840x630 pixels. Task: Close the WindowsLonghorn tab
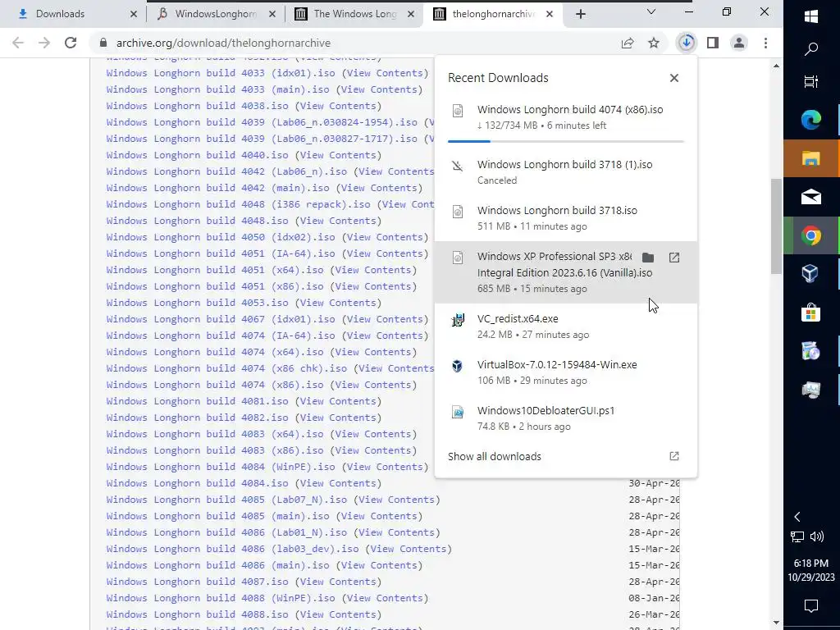[272, 15]
